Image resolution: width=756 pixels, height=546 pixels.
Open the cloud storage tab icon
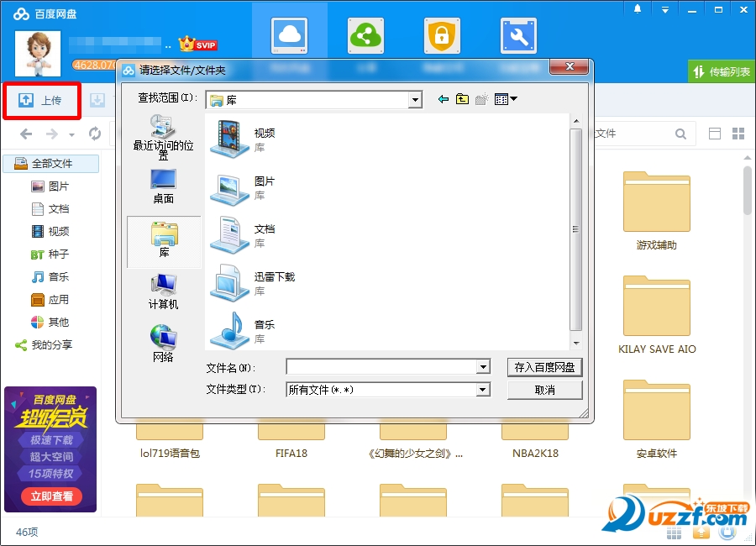289,35
